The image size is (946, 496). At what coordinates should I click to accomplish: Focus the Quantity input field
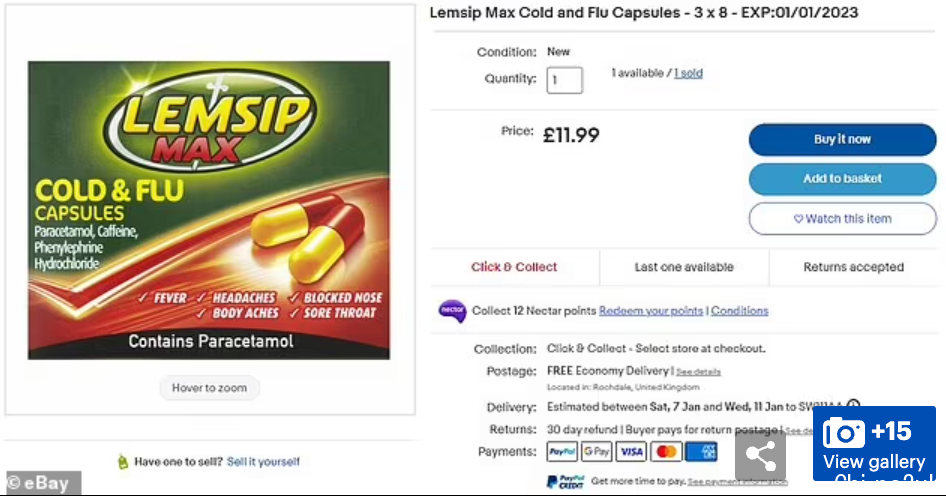(x=564, y=80)
